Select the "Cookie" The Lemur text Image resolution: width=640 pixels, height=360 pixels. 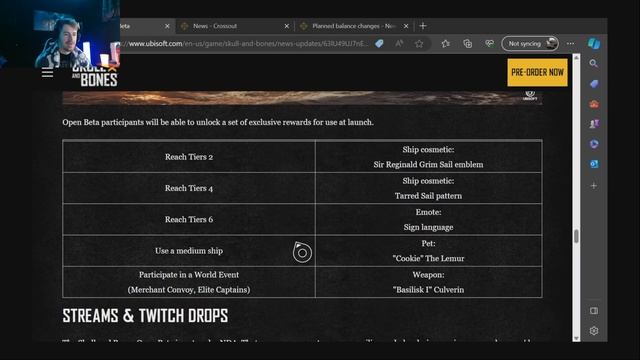click(428, 258)
